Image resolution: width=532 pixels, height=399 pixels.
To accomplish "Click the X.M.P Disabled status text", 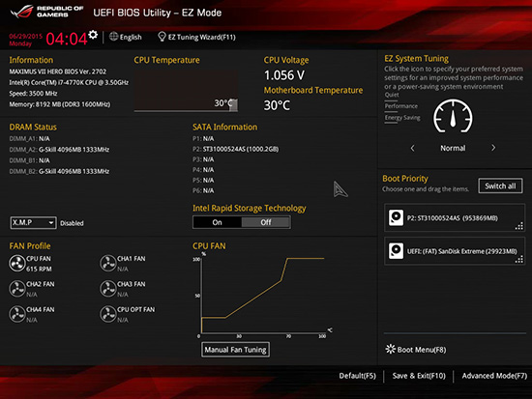I will click(72, 223).
